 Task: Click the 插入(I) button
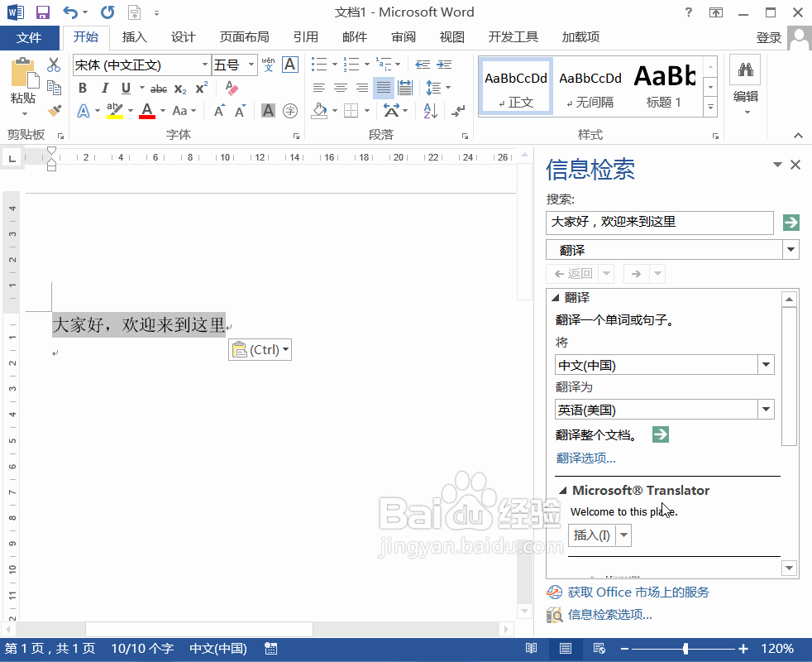coord(592,535)
